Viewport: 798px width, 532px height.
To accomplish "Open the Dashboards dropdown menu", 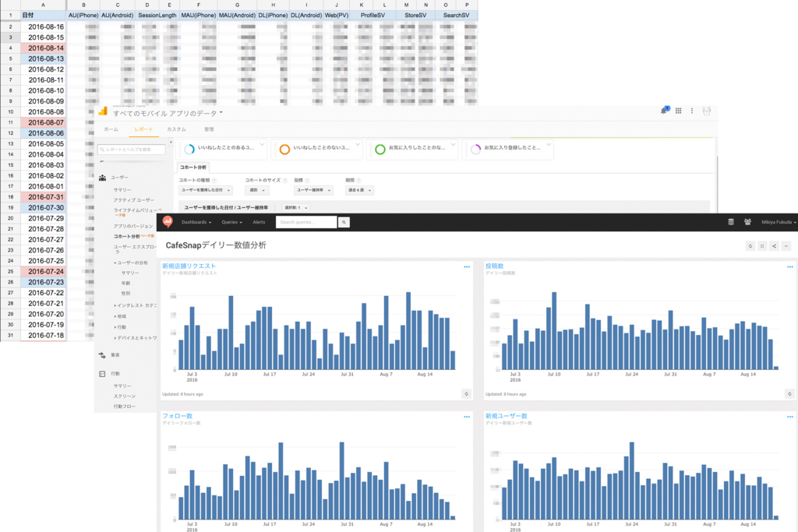I will (196, 222).
